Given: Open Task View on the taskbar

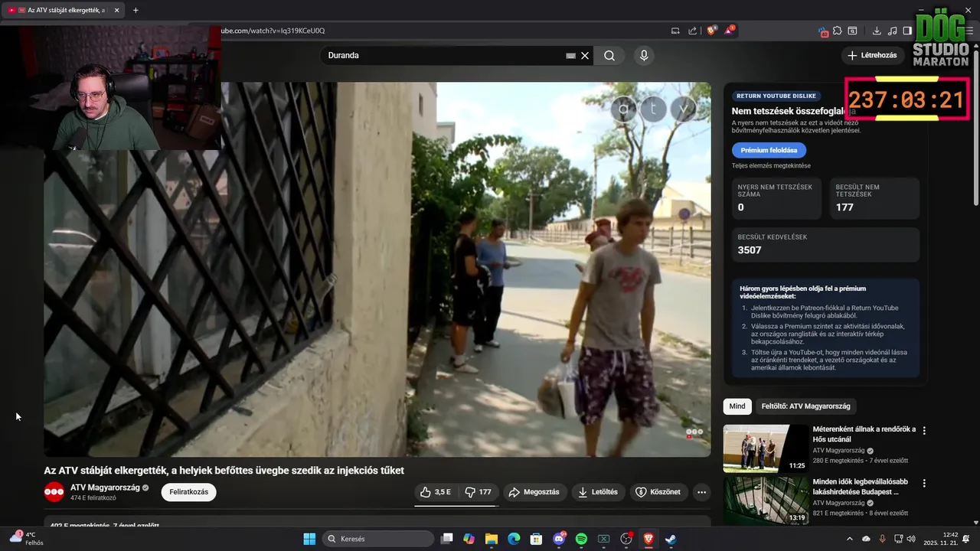Looking at the screenshot, I should click(x=447, y=539).
